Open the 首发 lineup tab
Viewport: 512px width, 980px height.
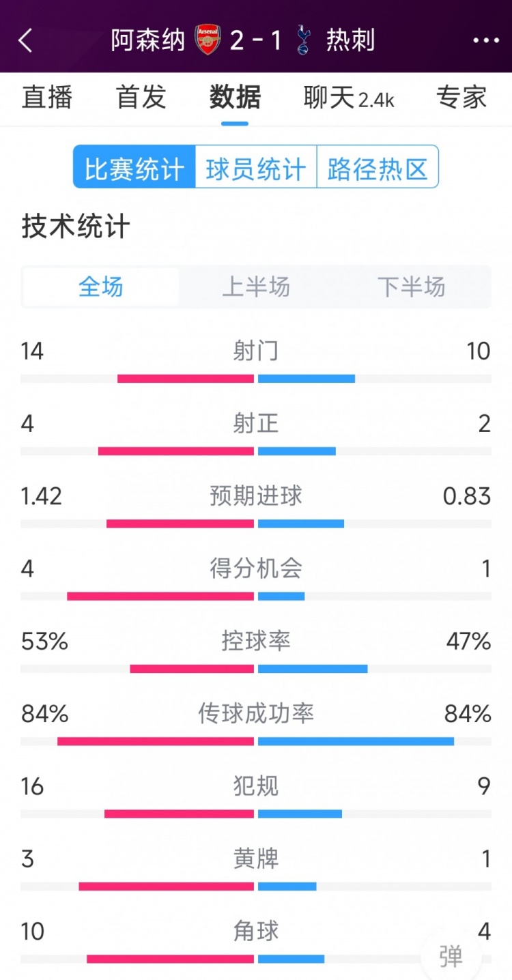141,97
